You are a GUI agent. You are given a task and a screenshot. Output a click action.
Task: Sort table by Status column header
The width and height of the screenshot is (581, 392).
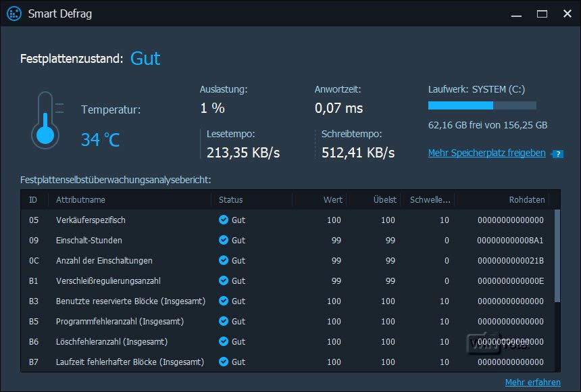click(230, 199)
